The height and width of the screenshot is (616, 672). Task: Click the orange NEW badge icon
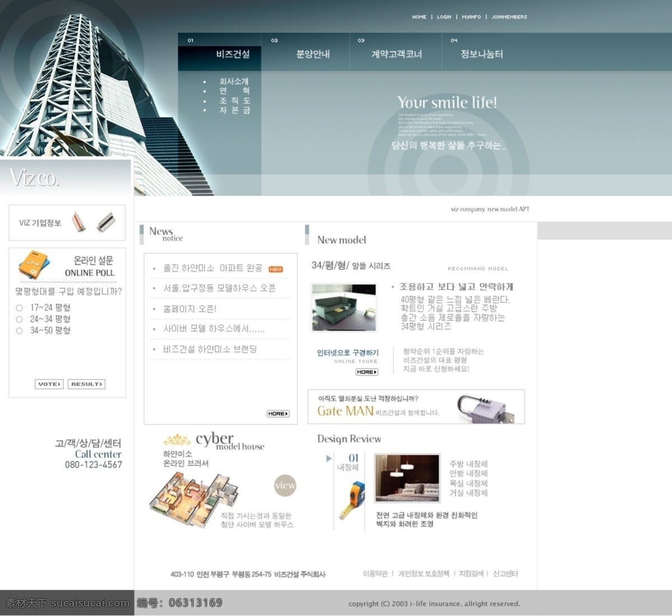click(276, 269)
